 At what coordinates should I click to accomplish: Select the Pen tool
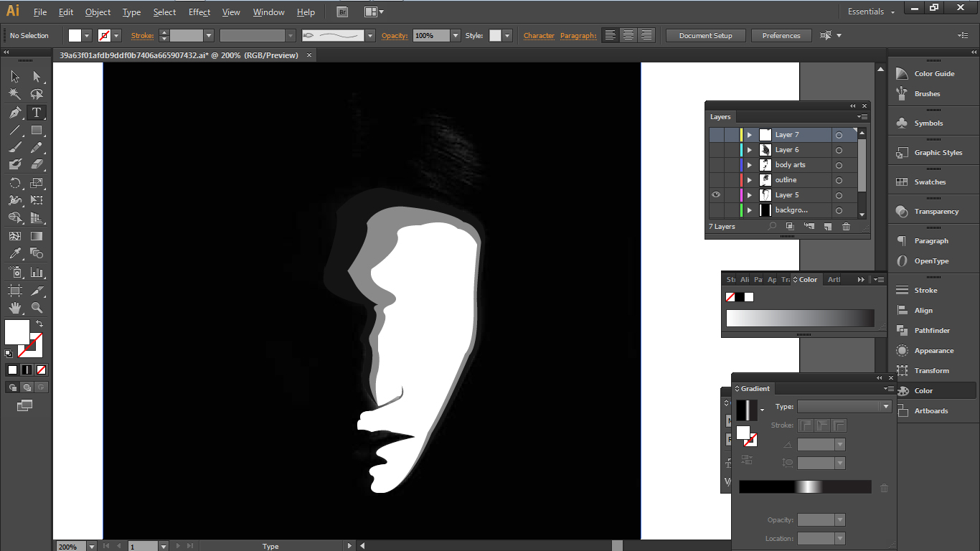pos(15,113)
